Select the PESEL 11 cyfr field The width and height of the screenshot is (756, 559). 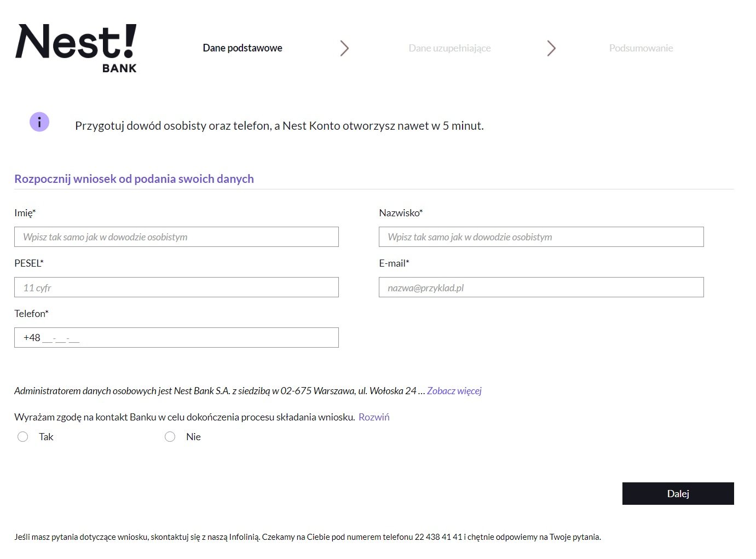coord(176,287)
